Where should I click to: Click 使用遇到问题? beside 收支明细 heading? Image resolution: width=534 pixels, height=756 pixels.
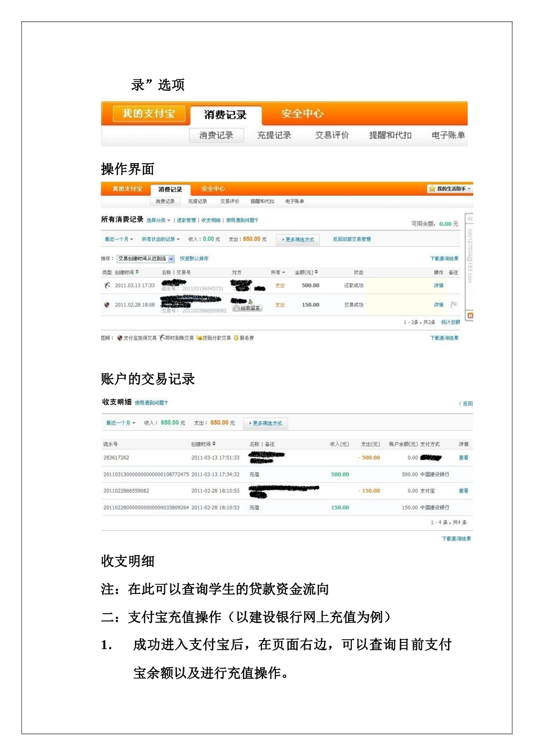click(151, 403)
